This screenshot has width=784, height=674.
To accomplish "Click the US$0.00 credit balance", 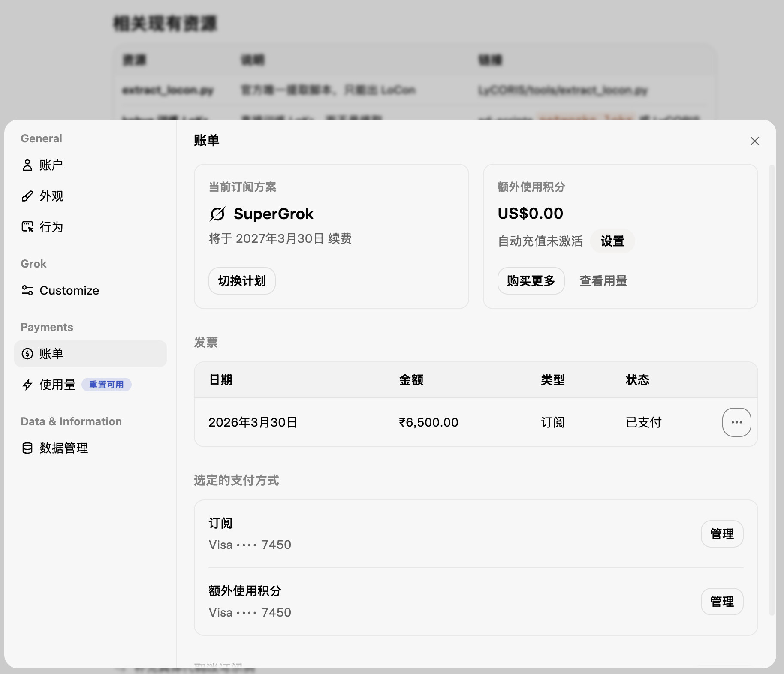I will tap(531, 213).
